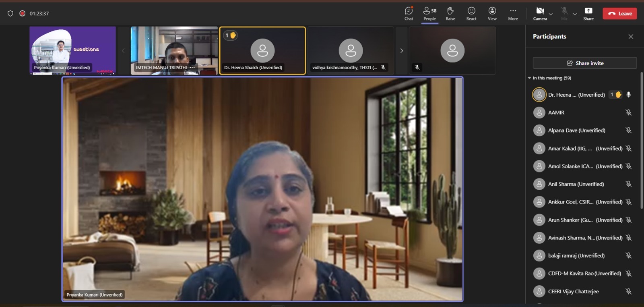Select IMTECH MANUJ TRIPATHI video thumbnail
The width and height of the screenshot is (644, 307).
click(x=174, y=50)
